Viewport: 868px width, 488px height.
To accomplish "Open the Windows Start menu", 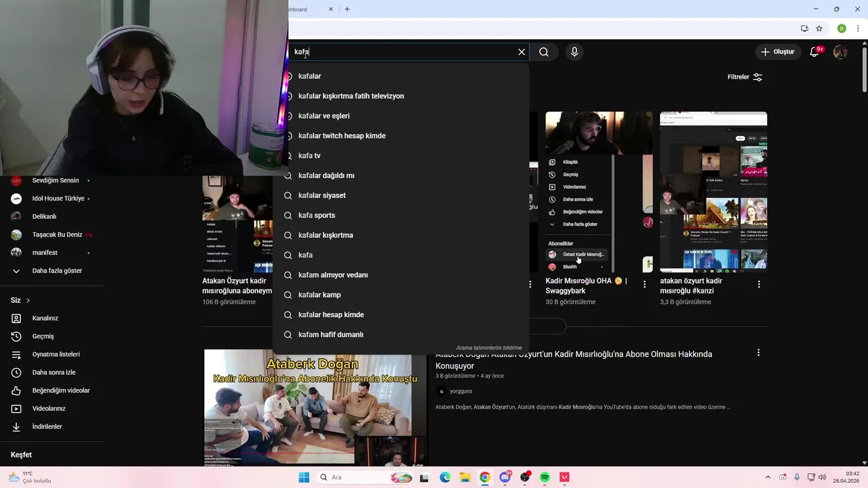I will pyautogui.click(x=304, y=477).
